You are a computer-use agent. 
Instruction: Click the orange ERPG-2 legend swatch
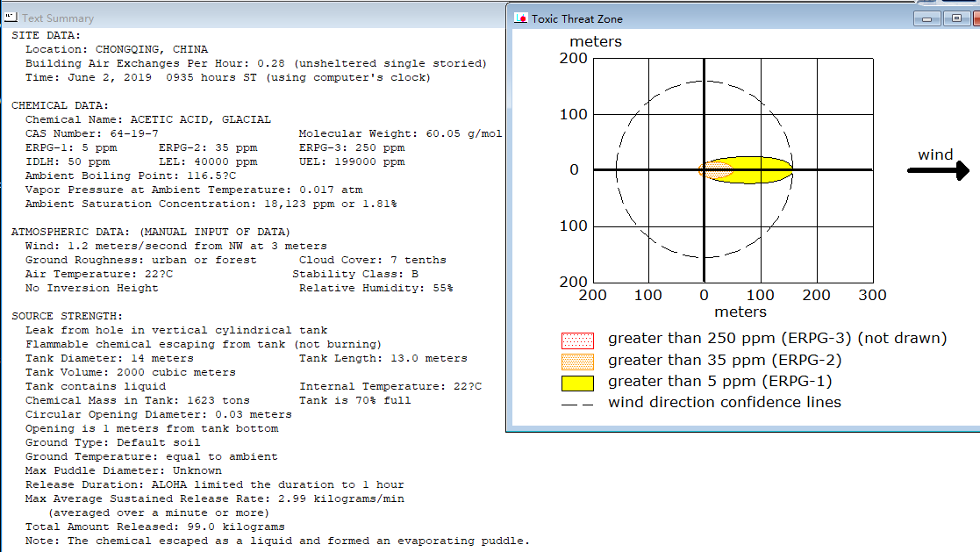(x=577, y=362)
